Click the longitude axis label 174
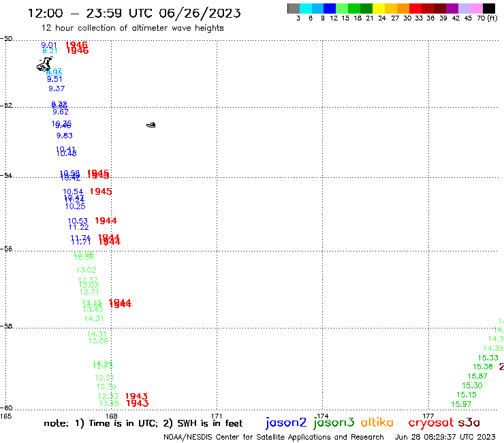This screenshot has height=443, width=504. click(322, 416)
